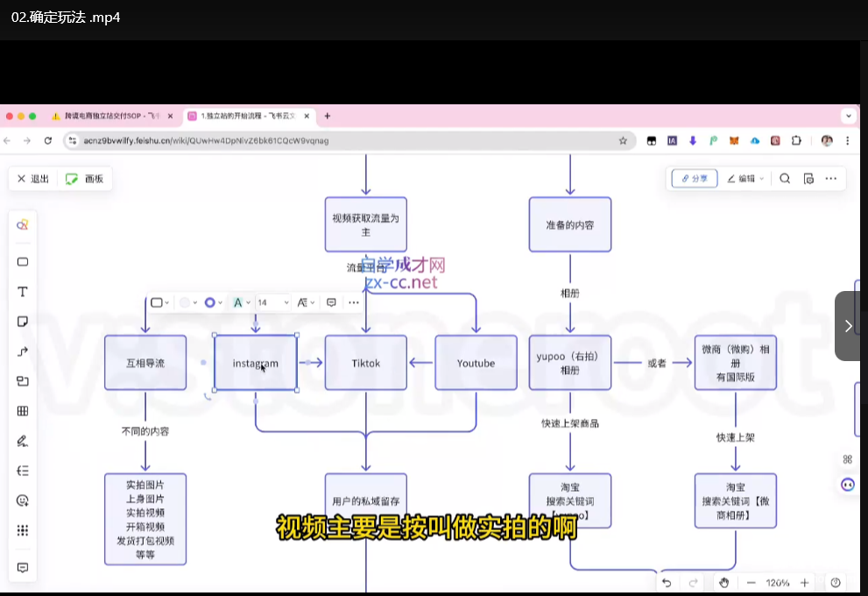The width and height of the screenshot is (868, 596).
Task: Select the Text tool in left toolbar
Action: point(23,291)
